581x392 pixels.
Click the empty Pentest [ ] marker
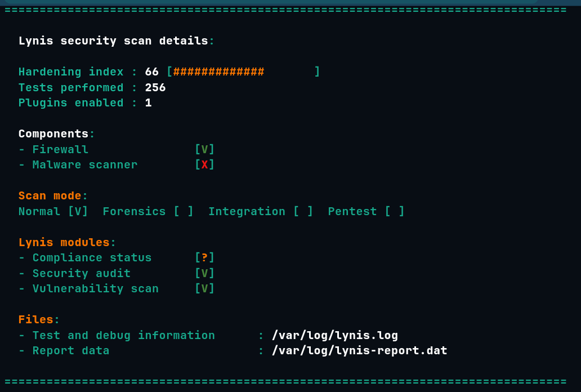click(x=395, y=211)
